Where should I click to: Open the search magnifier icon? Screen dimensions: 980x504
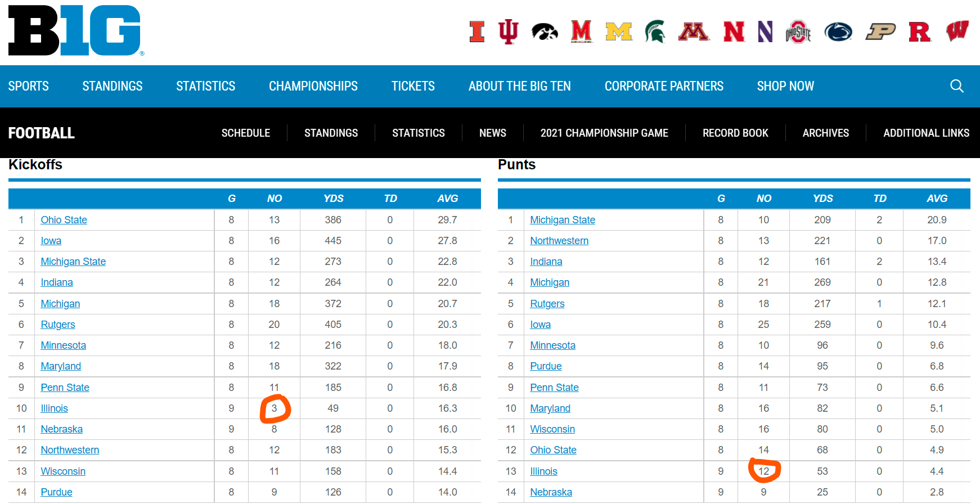956,86
